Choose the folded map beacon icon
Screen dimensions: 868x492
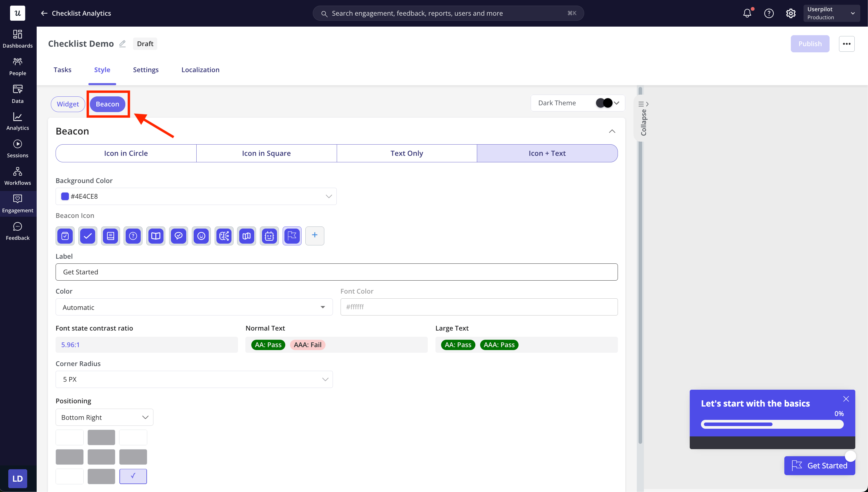click(x=247, y=236)
